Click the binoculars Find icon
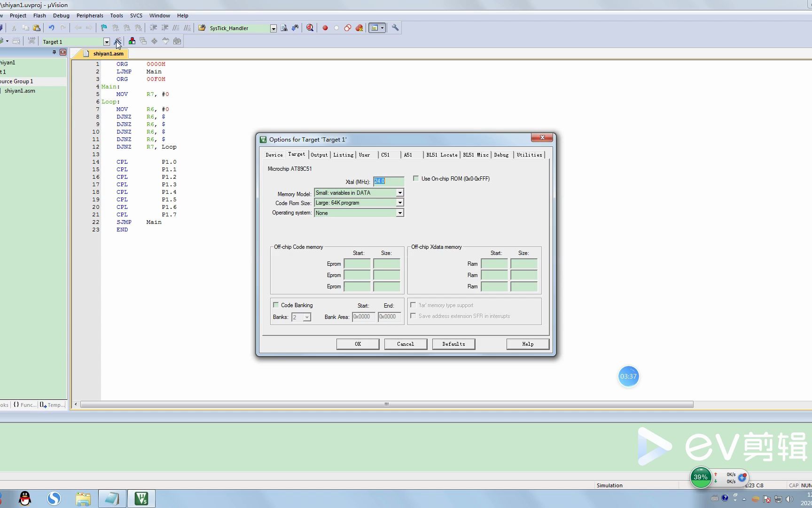 pyautogui.click(x=295, y=28)
